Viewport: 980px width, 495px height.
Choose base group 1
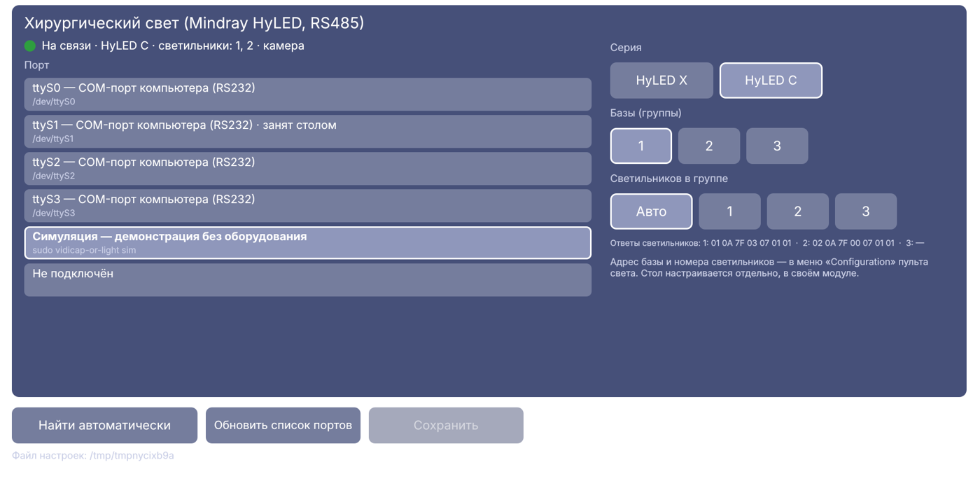(x=641, y=146)
